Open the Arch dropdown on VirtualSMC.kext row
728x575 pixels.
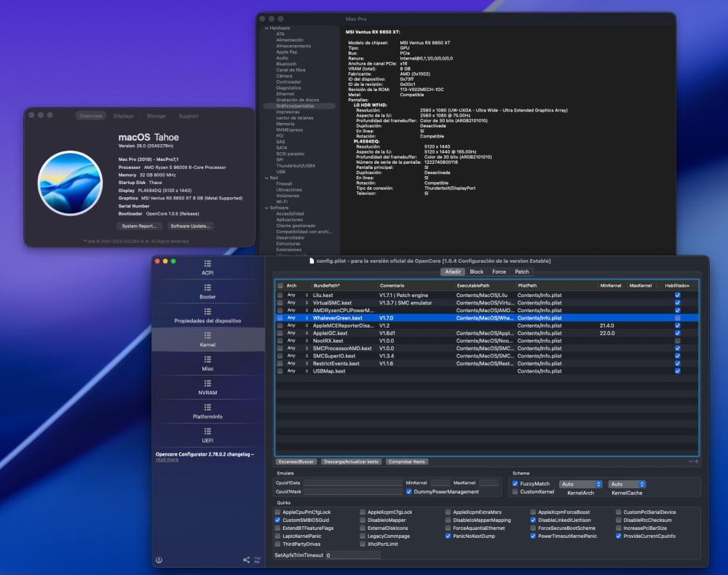point(298,303)
